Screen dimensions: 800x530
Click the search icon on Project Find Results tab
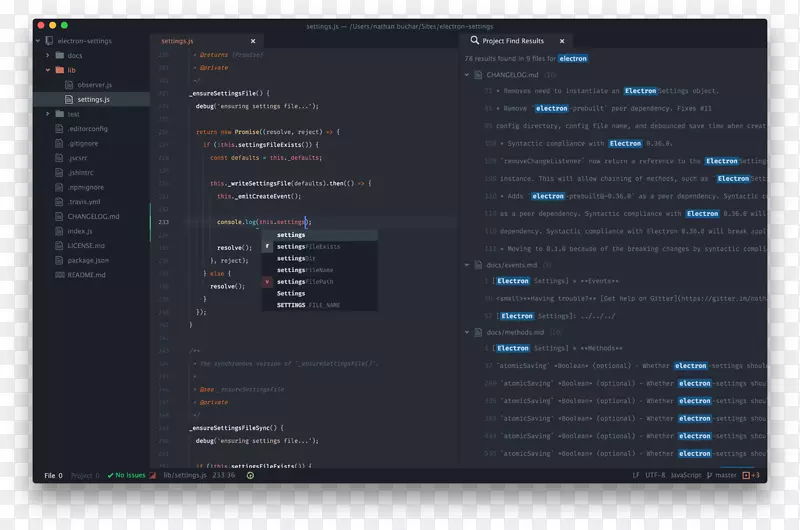473,41
